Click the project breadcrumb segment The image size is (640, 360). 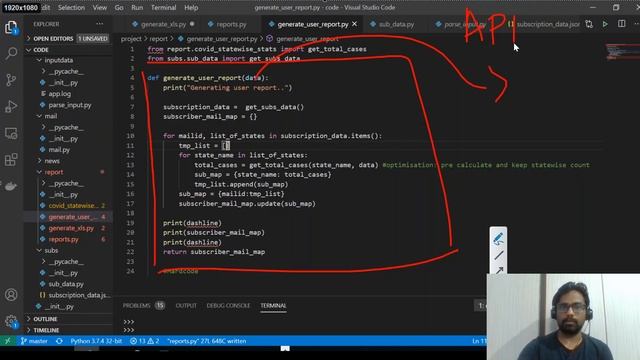[131, 39]
